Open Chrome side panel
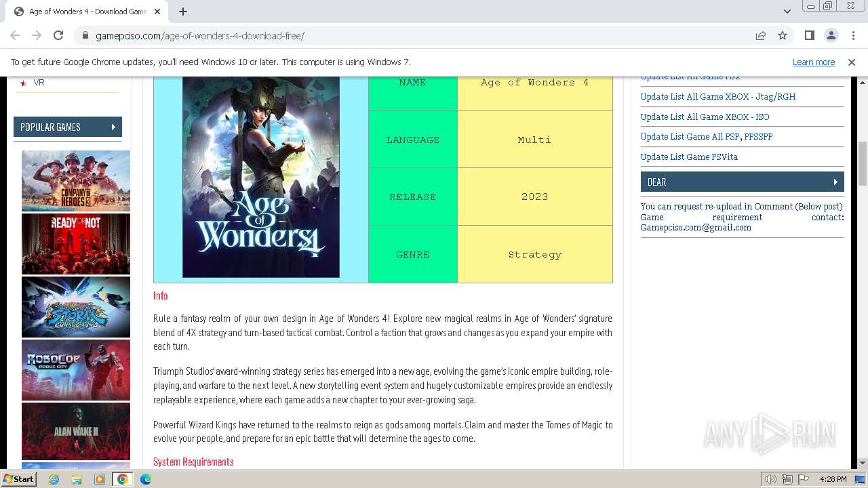This screenshot has height=488, width=868. click(x=809, y=35)
